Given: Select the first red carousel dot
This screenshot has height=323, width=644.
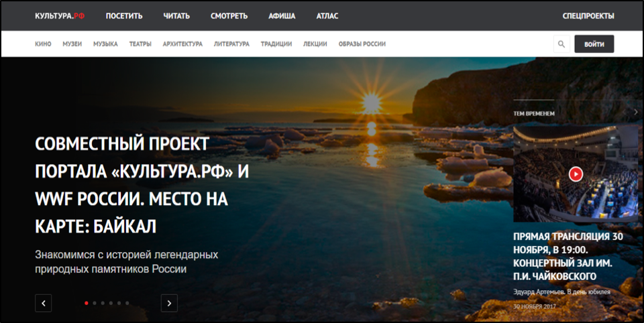Looking at the screenshot, I should click(87, 303).
